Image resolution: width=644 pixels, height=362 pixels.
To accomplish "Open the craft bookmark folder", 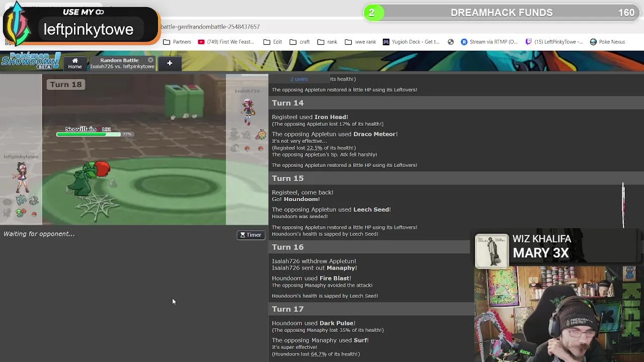I will 299,42.
